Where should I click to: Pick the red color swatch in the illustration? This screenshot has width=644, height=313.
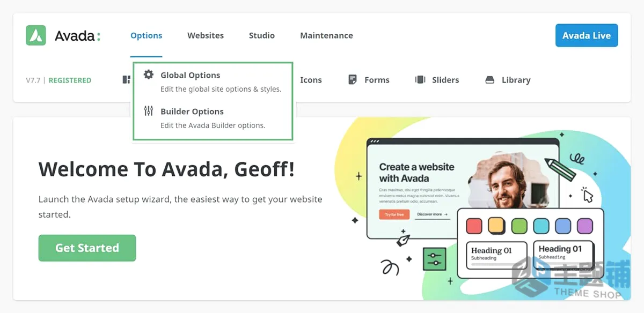click(474, 226)
